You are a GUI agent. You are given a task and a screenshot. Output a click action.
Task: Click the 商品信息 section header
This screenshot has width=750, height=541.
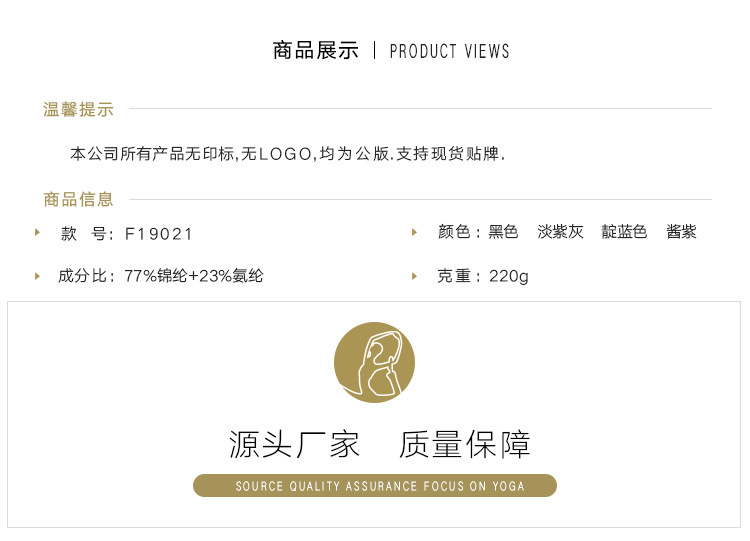pyautogui.click(x=78, y=199)
